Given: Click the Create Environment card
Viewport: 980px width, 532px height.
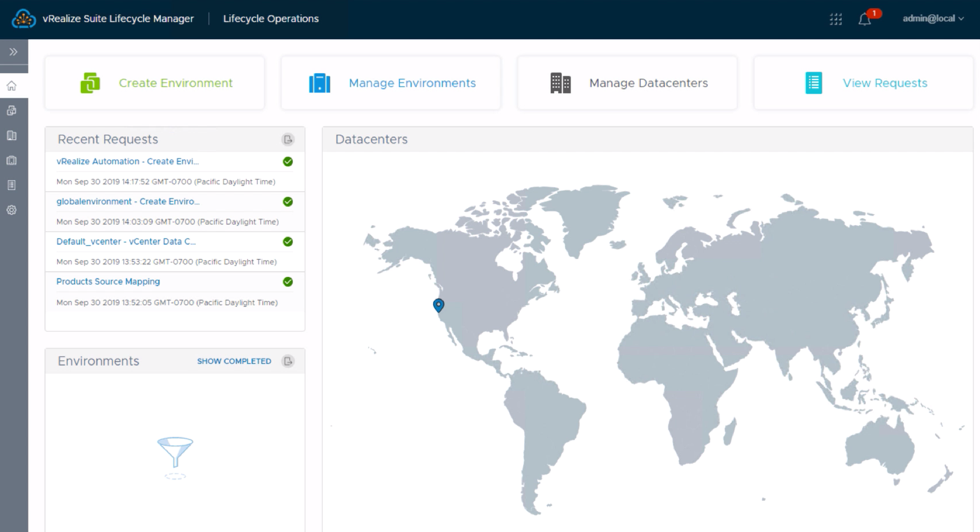Looking at the screenshot, I should pos(154,83).
